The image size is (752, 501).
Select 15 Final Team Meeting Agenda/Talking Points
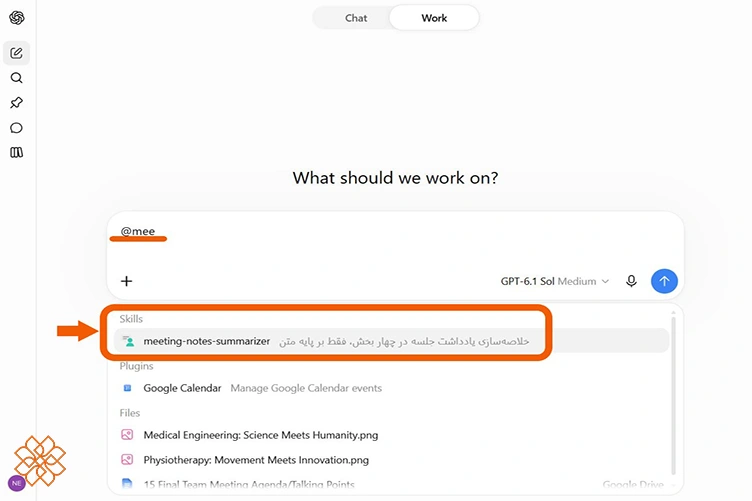pos(391,484)
